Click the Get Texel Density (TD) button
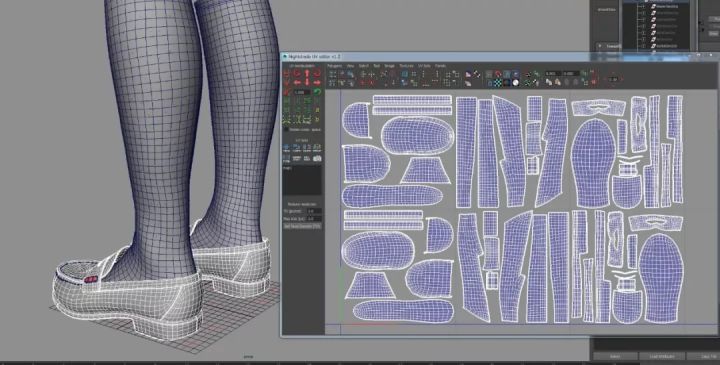720x365 pixels. 302,226
